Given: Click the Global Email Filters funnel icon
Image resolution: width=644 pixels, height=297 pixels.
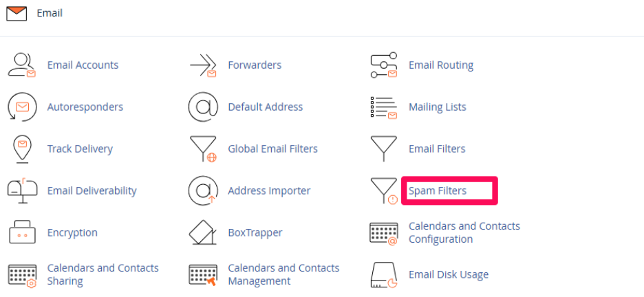Looking at the screenshot, I should click(x=203, y=149).
